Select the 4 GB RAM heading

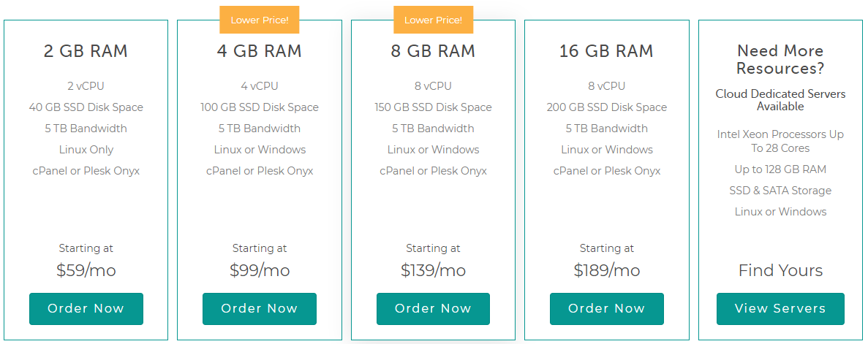point(259,51)
